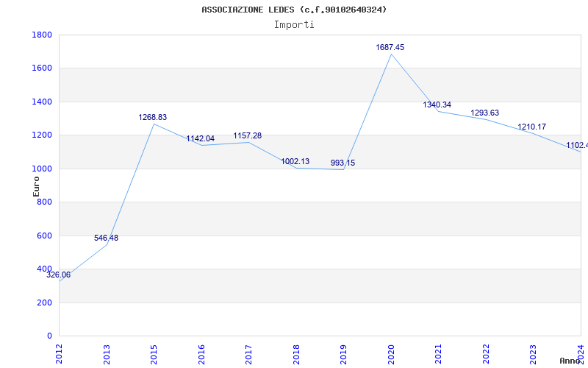Select the 1293.63 data label
The image size is (588, 368).
[485, 113]
